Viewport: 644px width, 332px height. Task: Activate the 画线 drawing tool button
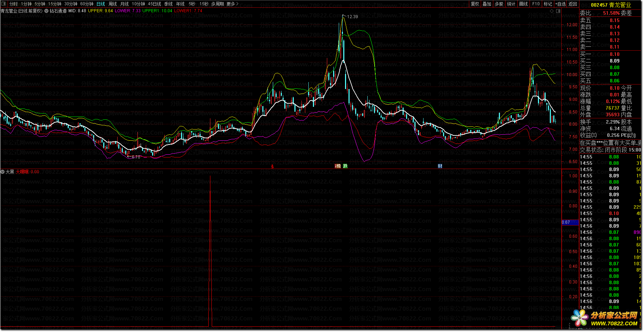[x=524, y=4]
